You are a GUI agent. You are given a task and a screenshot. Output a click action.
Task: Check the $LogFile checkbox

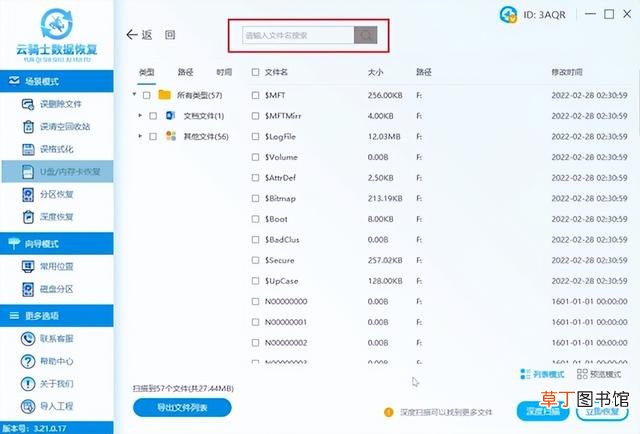point(256,136)
